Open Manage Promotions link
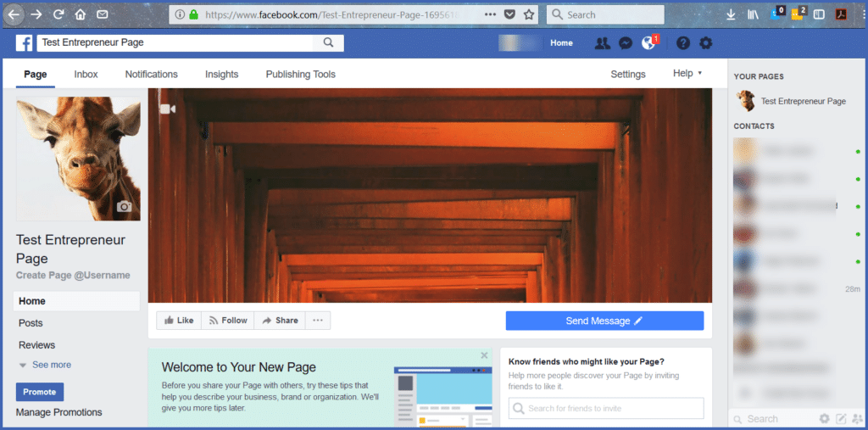The image size is (868, 430). [59, 412]
